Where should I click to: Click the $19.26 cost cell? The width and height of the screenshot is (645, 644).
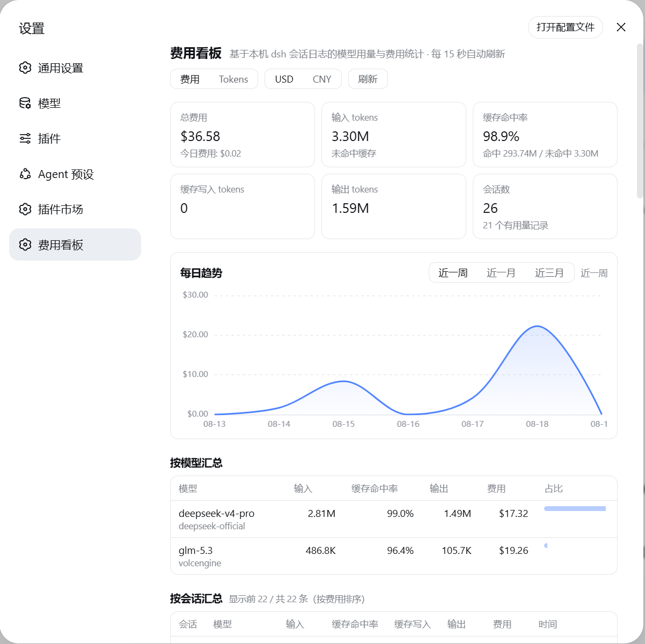514,550
